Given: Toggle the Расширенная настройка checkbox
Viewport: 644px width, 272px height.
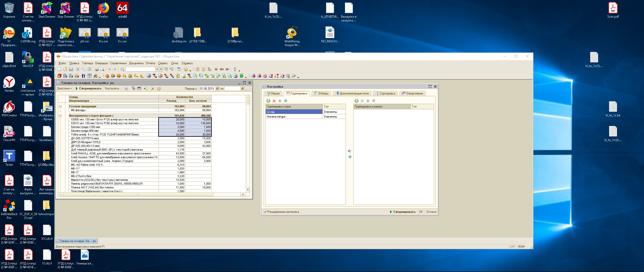Looking at the screenshot, I should [265, 212].
